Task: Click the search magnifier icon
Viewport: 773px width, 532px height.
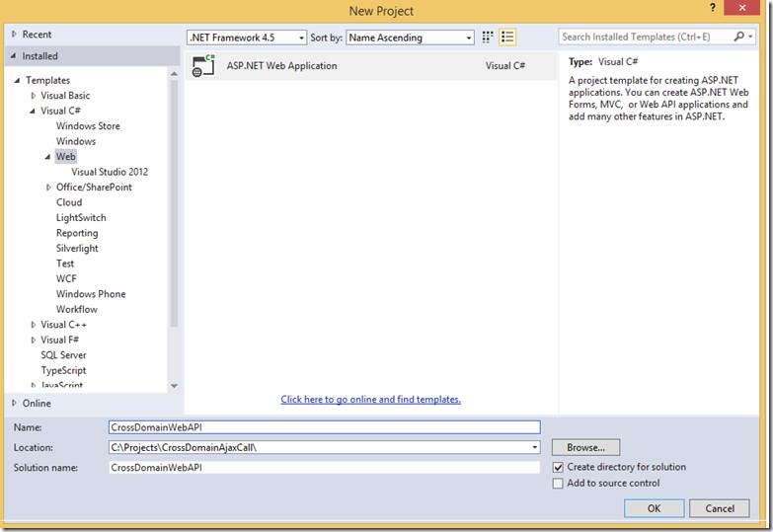Action: [738, 37]
